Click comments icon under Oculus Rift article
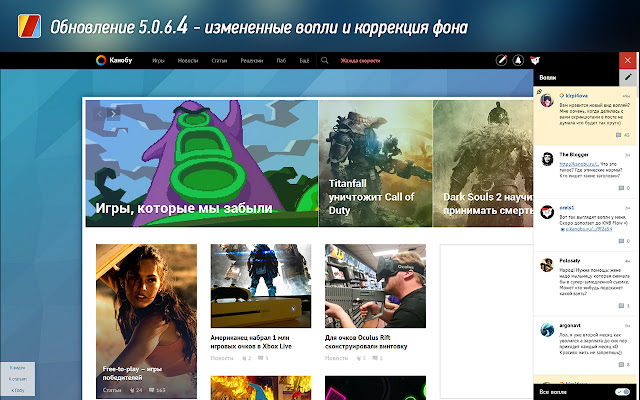The width and height of the screenshot is (640, 400). (375, 358)
